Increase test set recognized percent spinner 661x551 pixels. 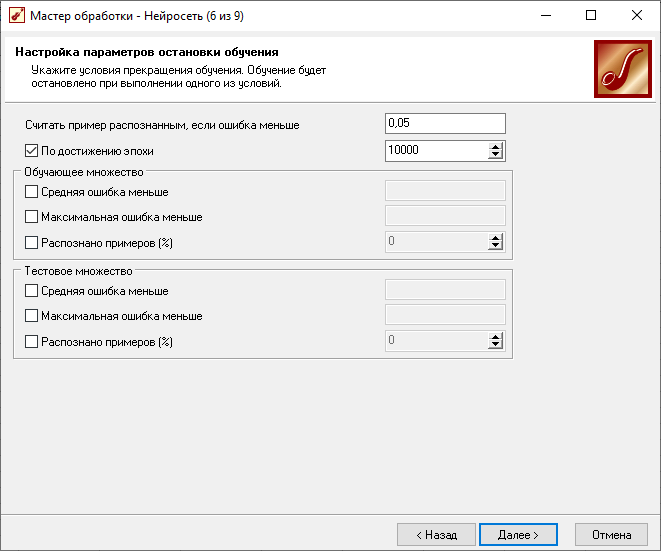496,336
